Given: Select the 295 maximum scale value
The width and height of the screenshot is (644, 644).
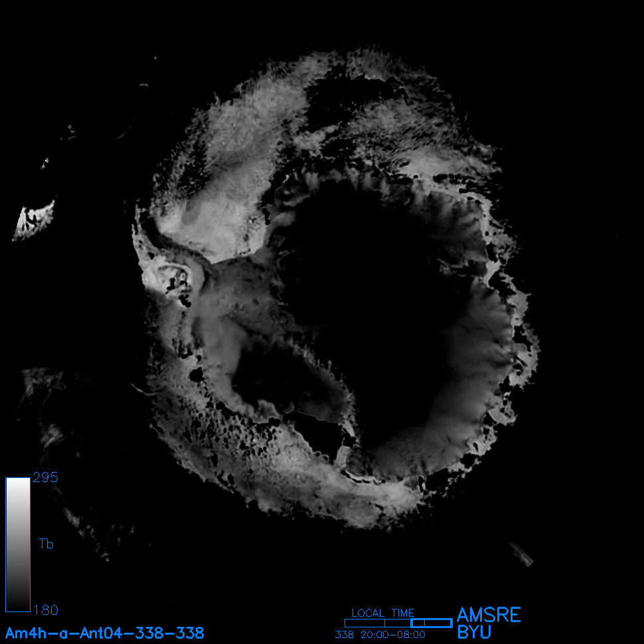Looking at the screenshot, I should (x=45, y=478).
